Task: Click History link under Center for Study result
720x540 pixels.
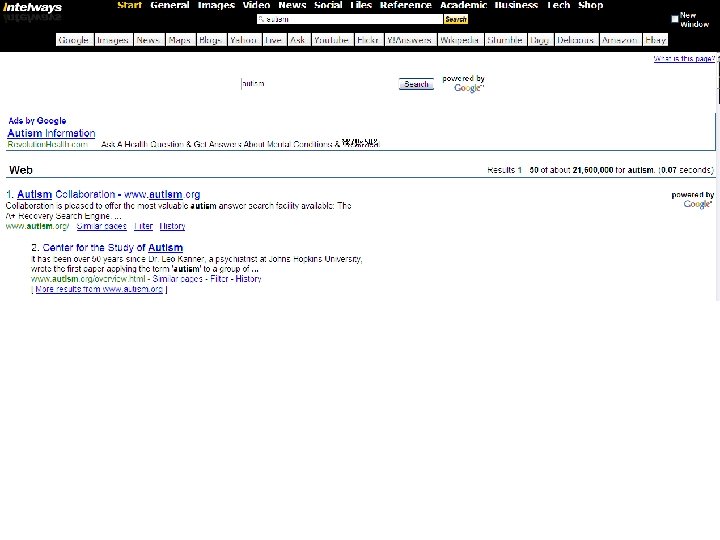Action: click(x=248, y=279)
